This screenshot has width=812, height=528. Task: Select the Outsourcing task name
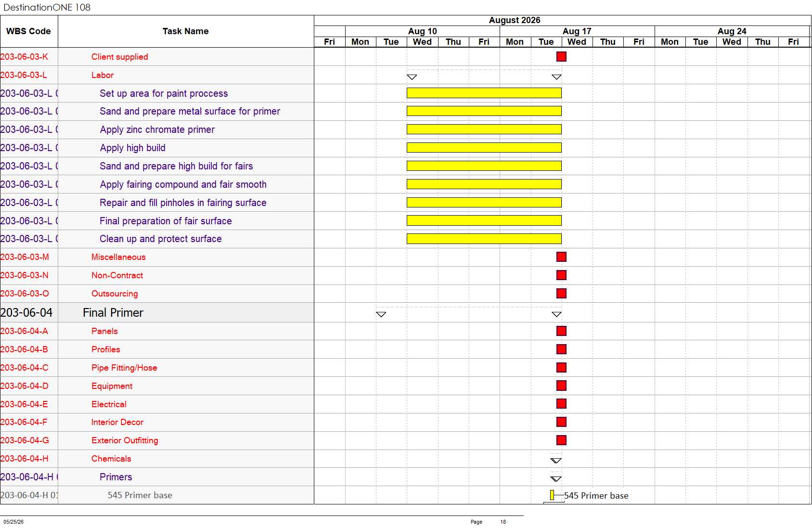(115, 294)
